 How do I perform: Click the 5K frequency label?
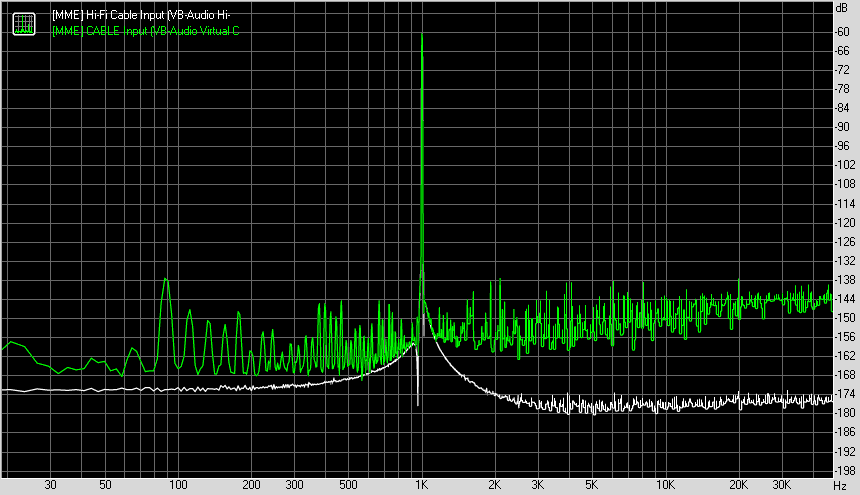(x=591, y=485)
